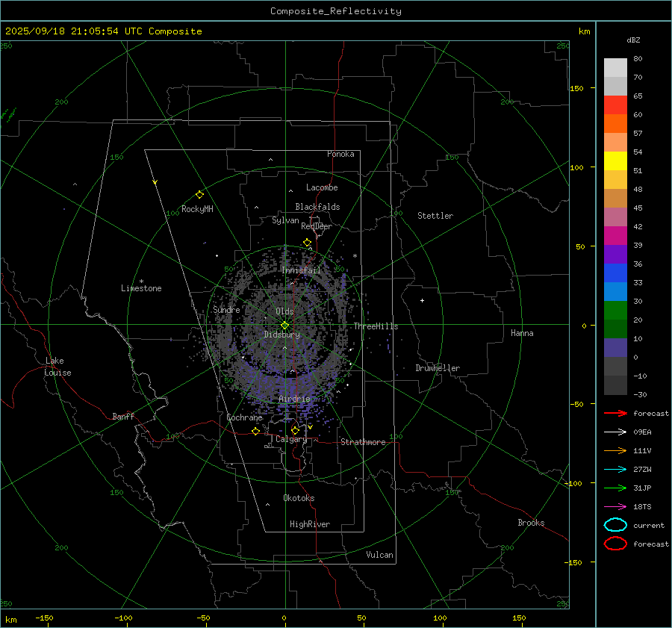The width and height of the screenshot is (672, 628).
Task: Click the red forecast arrow legend icon
Action: pyautogui.click(x=615, y=413)
